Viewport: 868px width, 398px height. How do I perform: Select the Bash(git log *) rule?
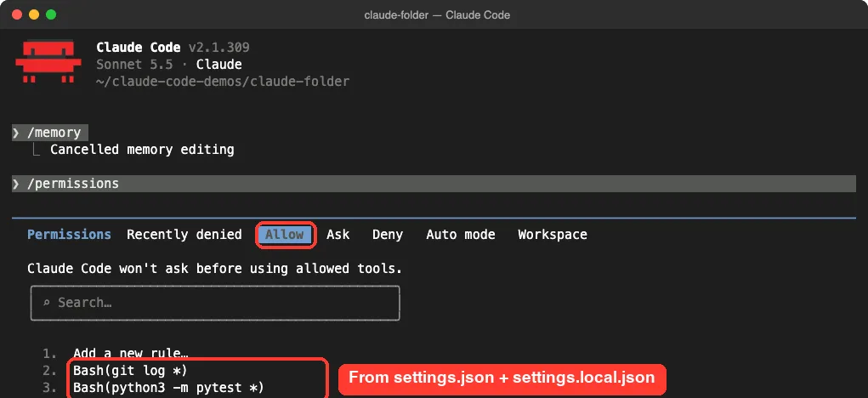pyautogui.click(x=130, y=370)
